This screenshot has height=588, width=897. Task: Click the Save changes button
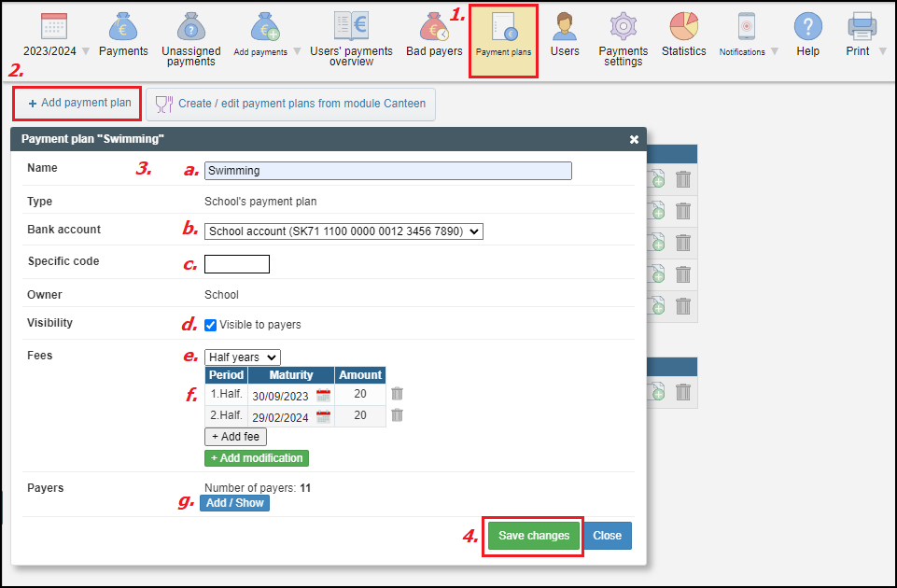click(x=533, y=536)
